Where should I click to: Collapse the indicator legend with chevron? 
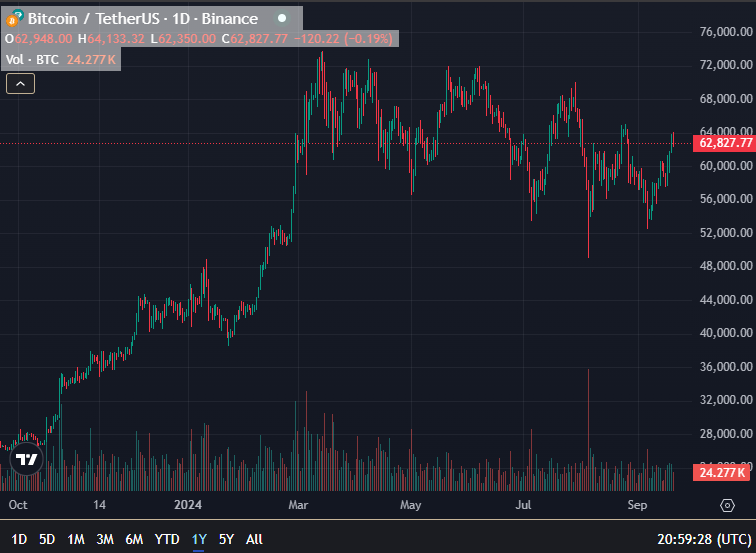click(x=20, y=84)
